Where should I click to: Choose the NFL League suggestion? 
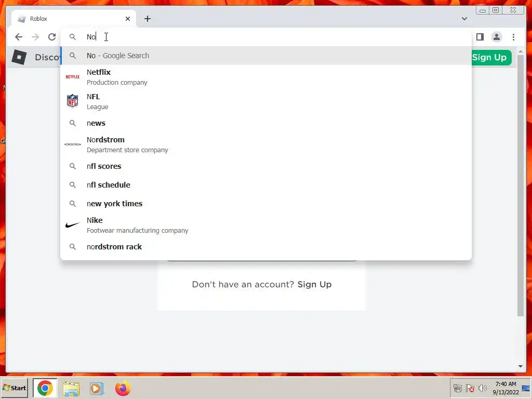[x=266, y=101]
